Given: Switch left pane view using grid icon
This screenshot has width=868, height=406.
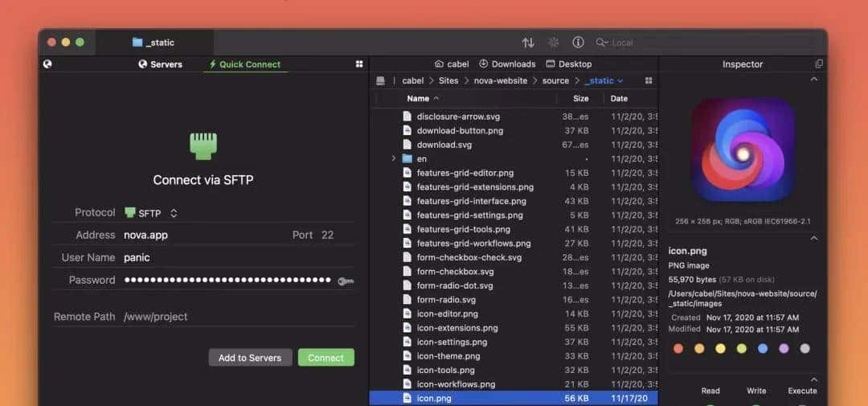Looking at the screenshot, I should click(x=359, y=64).
